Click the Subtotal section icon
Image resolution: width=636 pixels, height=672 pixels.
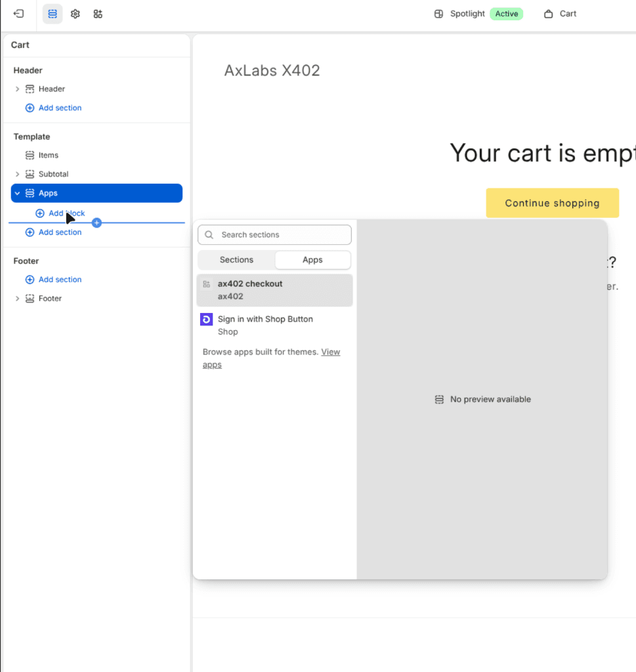coord(30,174)
